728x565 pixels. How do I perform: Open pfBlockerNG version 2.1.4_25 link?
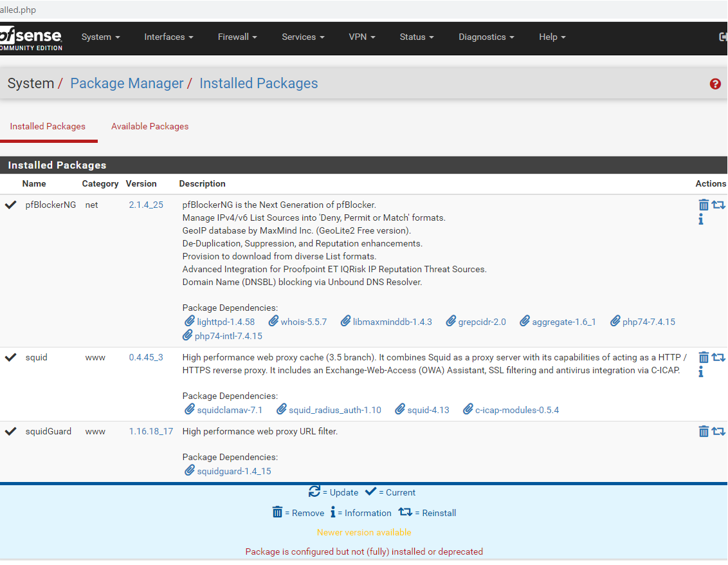click(146, 205)
